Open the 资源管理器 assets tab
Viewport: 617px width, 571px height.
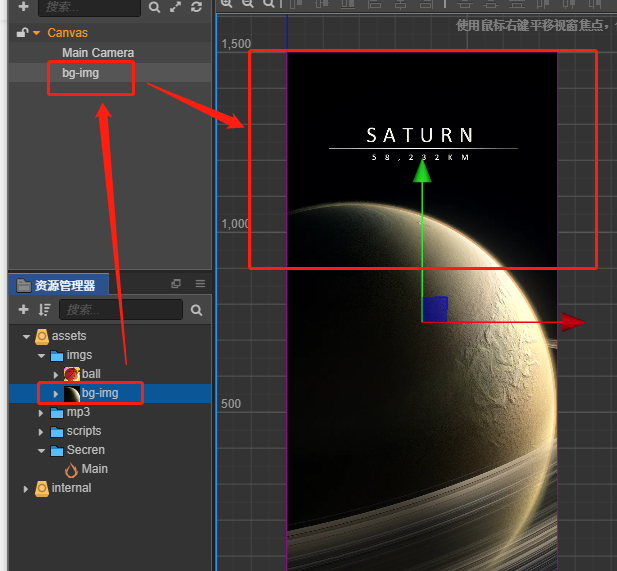click(59, 285)
